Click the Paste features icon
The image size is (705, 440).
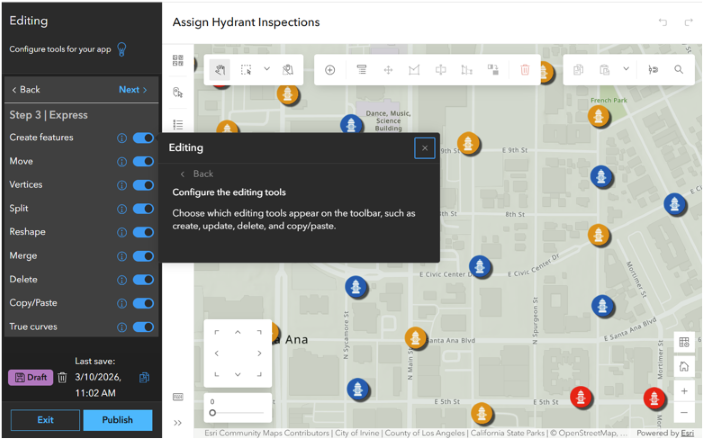tap(605, 70)
